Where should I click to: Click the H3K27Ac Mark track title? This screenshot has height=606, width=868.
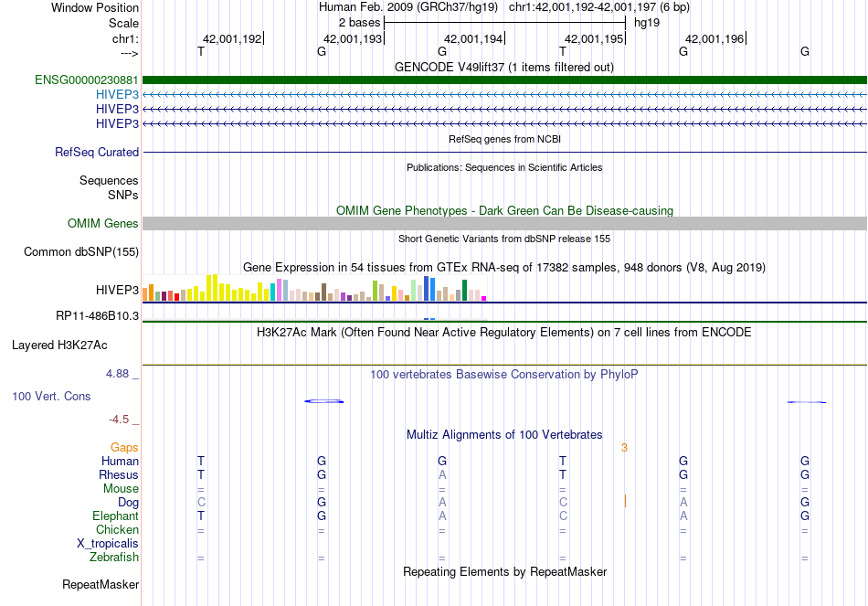504,333
